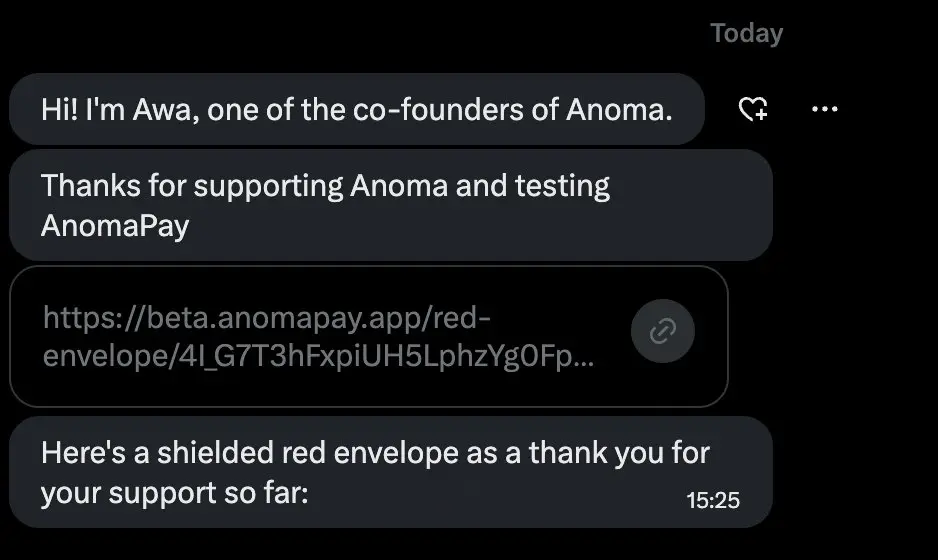This screenshot has height=560, width=938.
Task: Open the three-dot more options menu
Action: tap(824, 109)
